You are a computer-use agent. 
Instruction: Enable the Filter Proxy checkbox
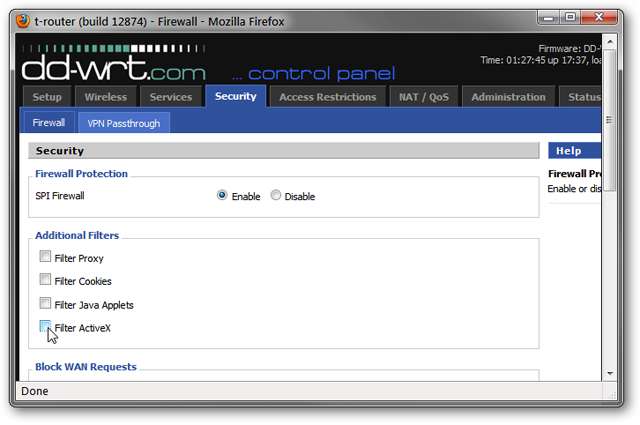coord(45,256)
